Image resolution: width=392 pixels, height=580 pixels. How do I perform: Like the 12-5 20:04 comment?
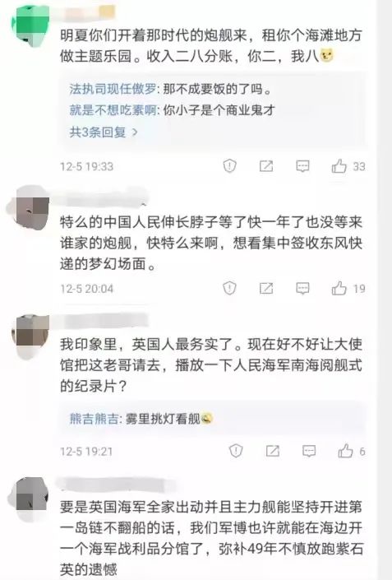click(339, 288)
